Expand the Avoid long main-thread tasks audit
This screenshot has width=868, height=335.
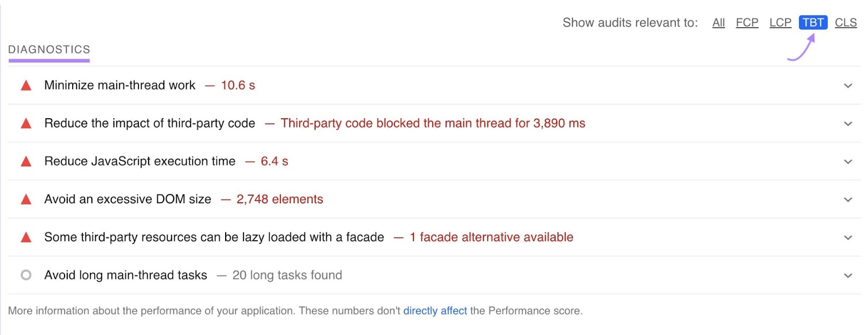[847, 275]
